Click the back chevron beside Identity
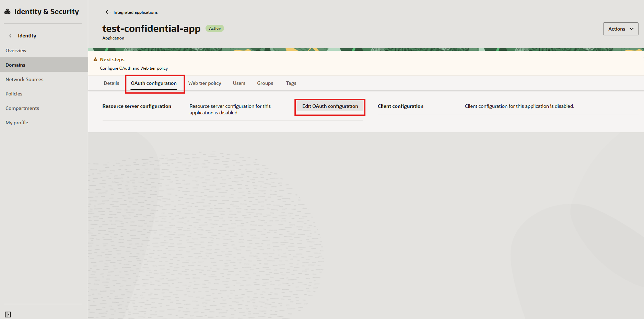The width and height of the screenshot is (644, 319). coord(10,36)
